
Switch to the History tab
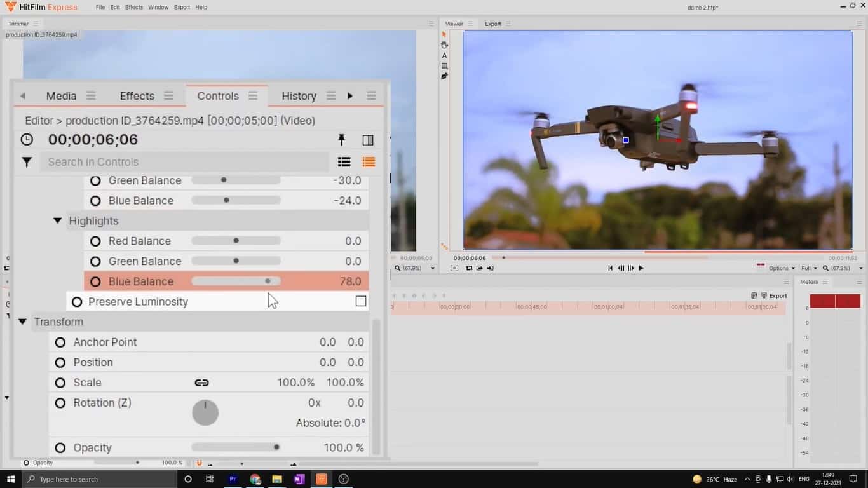click(x=299, y=96)
